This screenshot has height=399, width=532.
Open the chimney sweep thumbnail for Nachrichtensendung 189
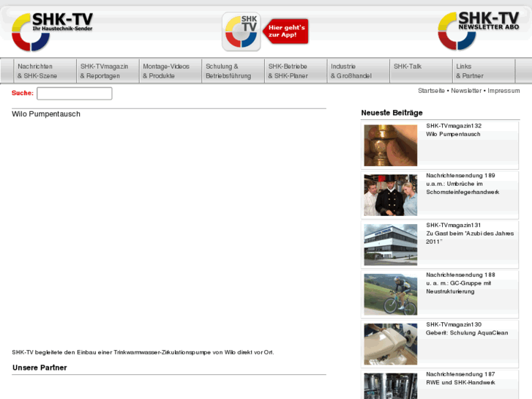pos(391,195)
